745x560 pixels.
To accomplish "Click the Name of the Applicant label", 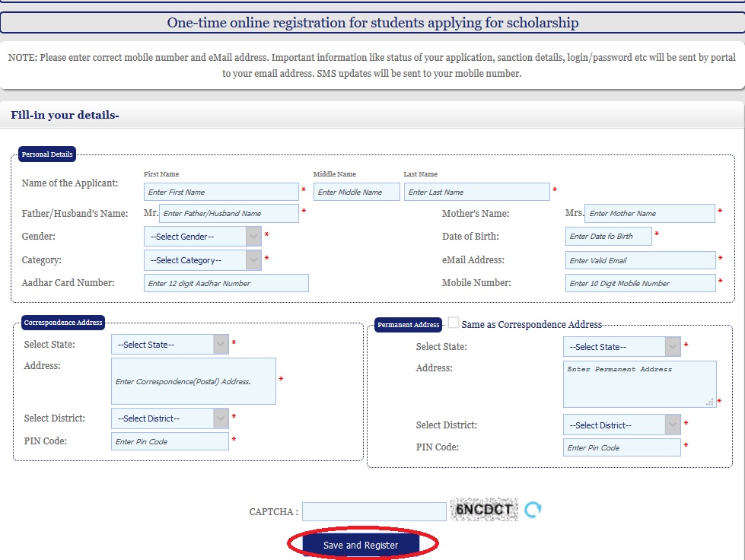I will [70, 183].
